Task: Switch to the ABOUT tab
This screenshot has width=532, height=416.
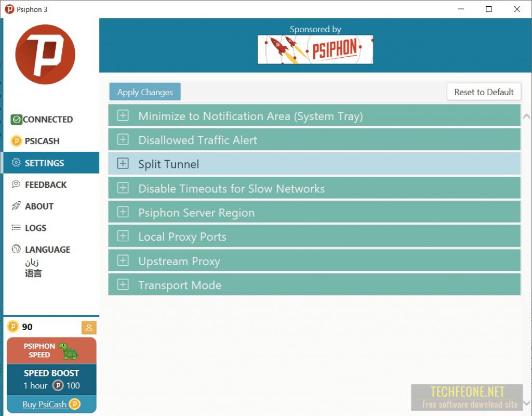Action: coord(51,206)
